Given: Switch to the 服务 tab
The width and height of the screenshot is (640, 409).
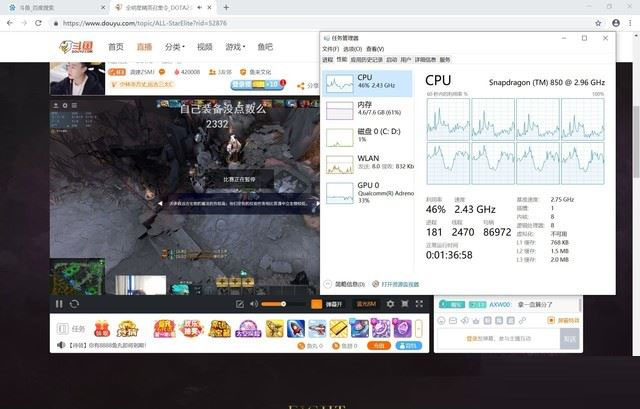Looking at the screenshot, I should [x=444, y=60].
